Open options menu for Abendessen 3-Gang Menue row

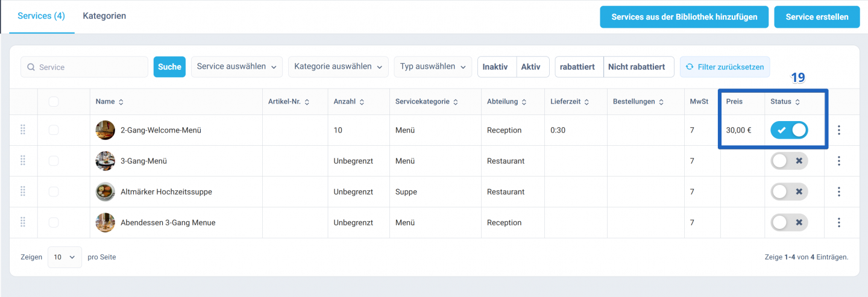tap(838, 222)
